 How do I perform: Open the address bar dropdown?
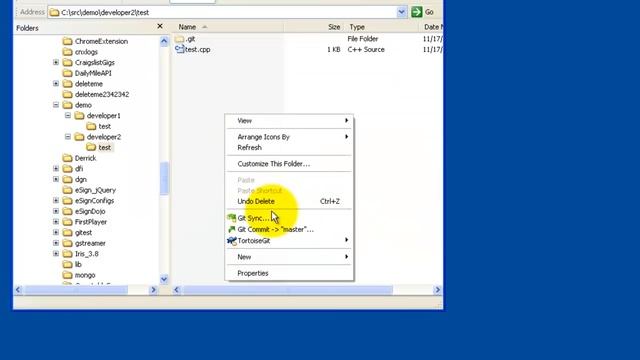[x=401, y=12]
